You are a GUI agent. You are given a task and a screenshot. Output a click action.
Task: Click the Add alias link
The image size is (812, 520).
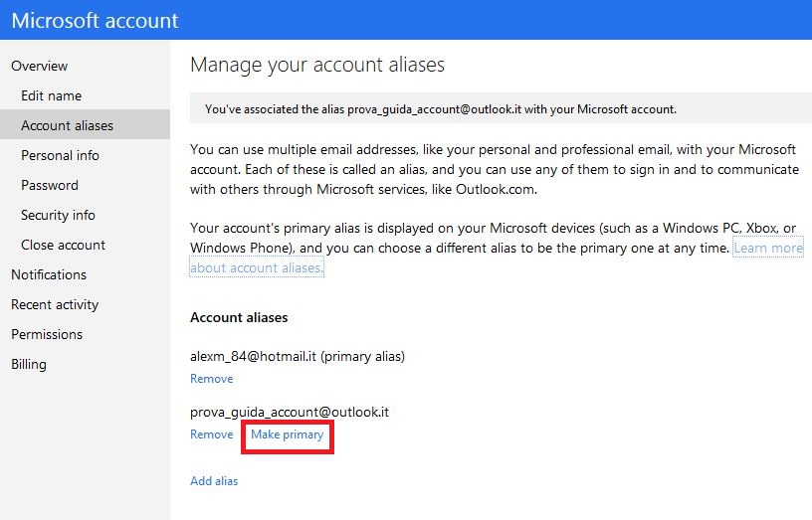214,480
